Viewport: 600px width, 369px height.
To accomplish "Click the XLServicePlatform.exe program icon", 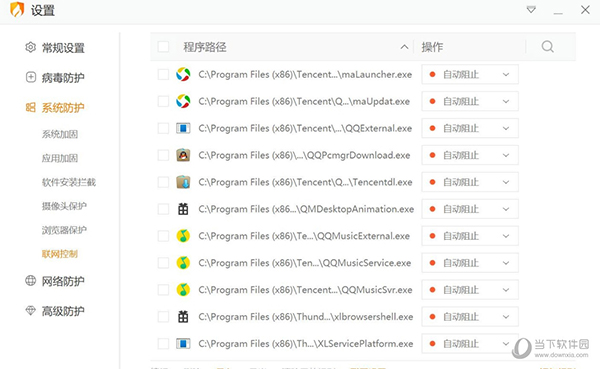I will (183, 344).
